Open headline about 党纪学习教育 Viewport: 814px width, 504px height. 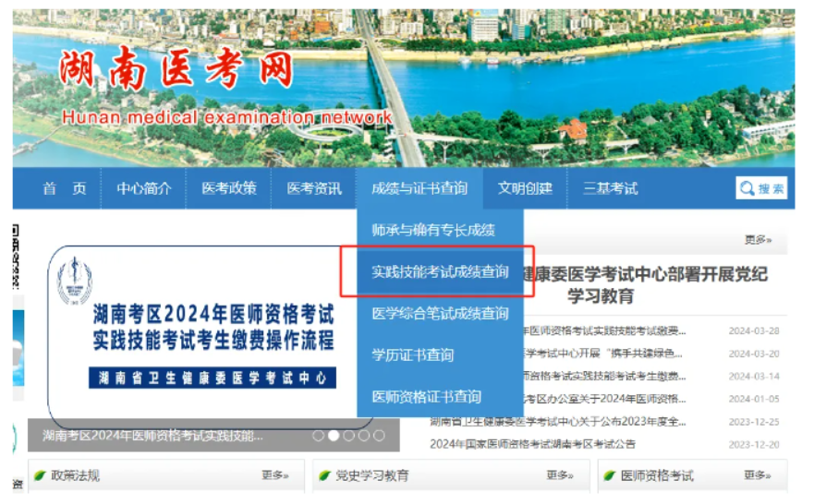(644, 284)
